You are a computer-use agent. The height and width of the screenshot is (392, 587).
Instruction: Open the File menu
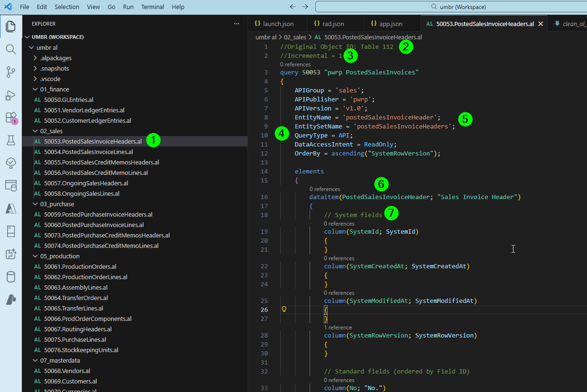(x=25, y=7)
